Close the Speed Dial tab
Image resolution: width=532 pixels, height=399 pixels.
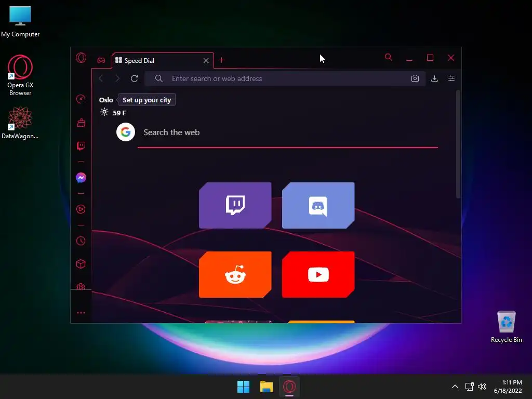[x=206, y=60]
